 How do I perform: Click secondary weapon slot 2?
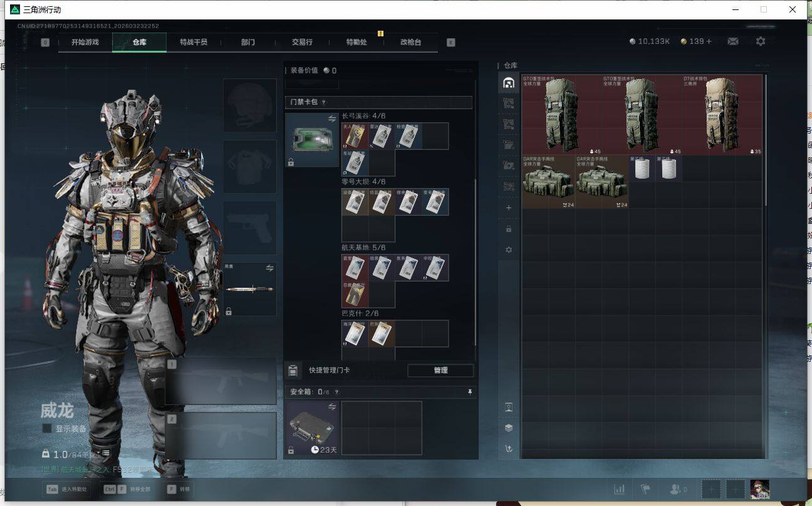tap(221, 435)
